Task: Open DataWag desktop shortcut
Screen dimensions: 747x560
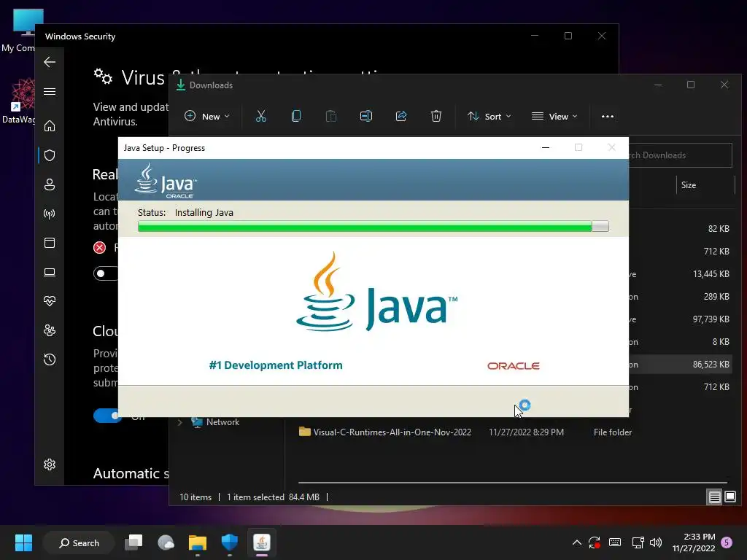Action: (19, 101)
